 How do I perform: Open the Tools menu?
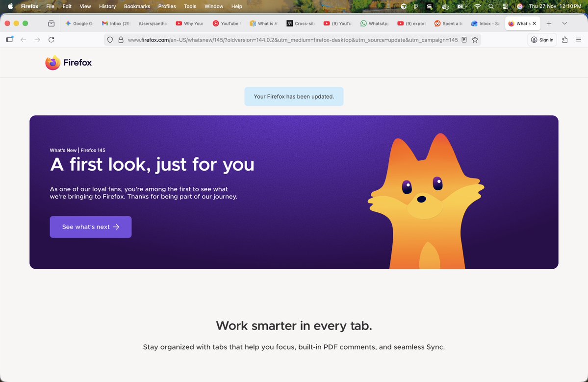click(190, 6)
